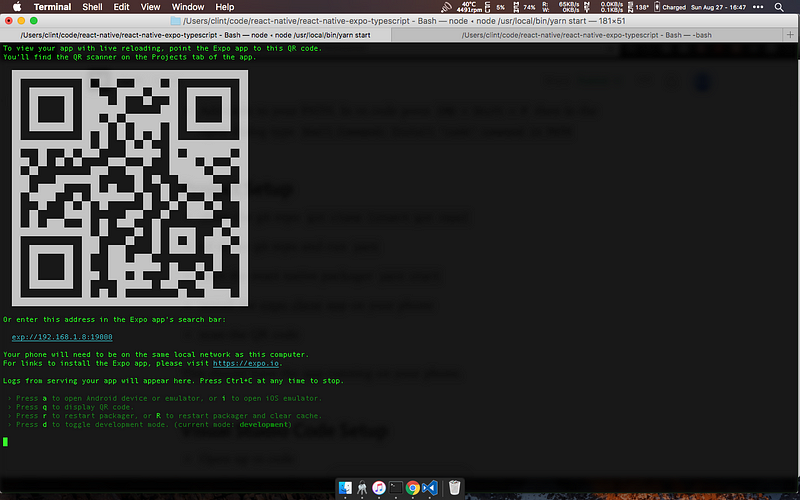Zoom the Terminal window with green button
800x500 pixels.
[x=34, y=20]
